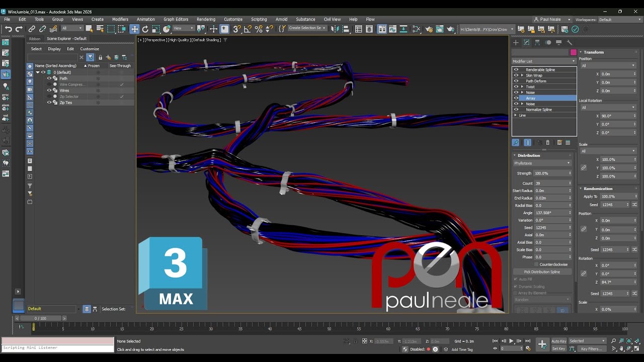
Task: Switch to the Ribbon tab
Action: click(35, 39)
